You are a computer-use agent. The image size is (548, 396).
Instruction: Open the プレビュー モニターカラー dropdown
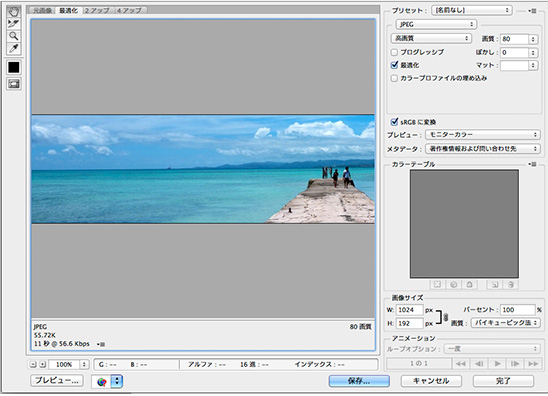click(483, 135)
